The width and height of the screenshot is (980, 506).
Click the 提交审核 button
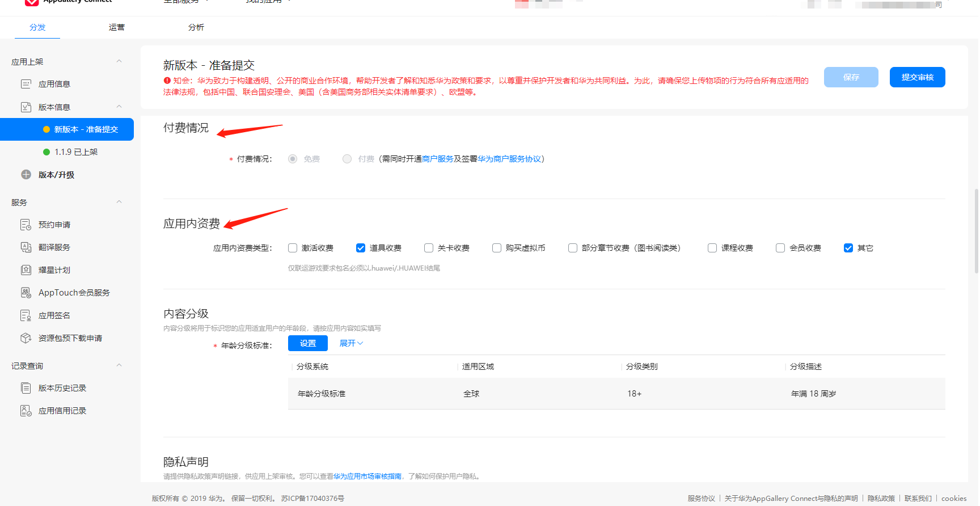[x=918, y=77]
